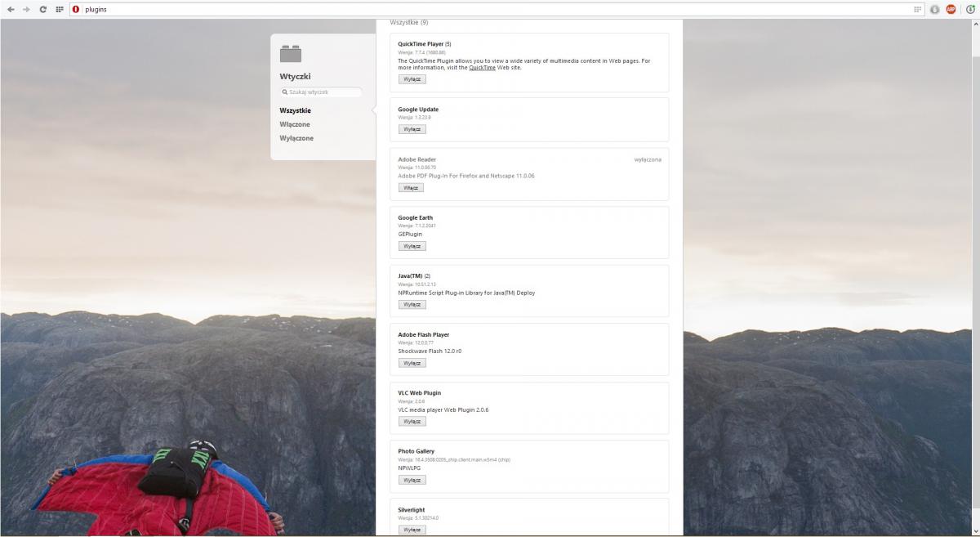
Task: Disable the Java(TM) plugin
Action: click(412, 304)
